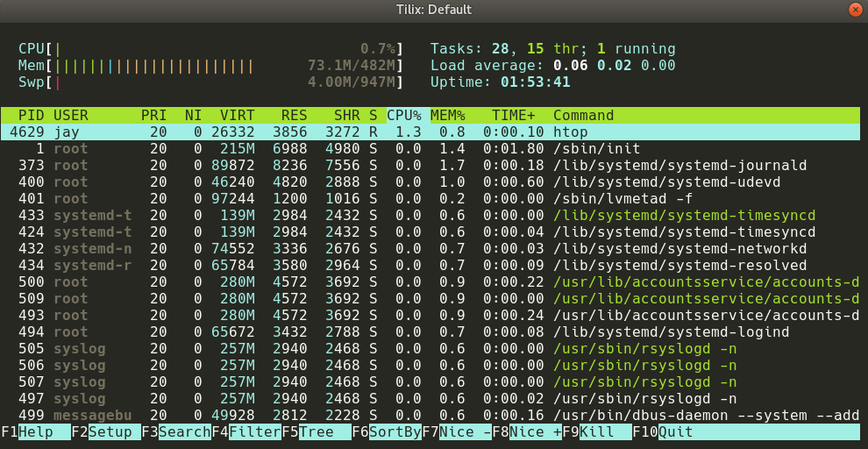Sort by the TIME+ column header
868x449 pixels.
click(x=514, y=116)
